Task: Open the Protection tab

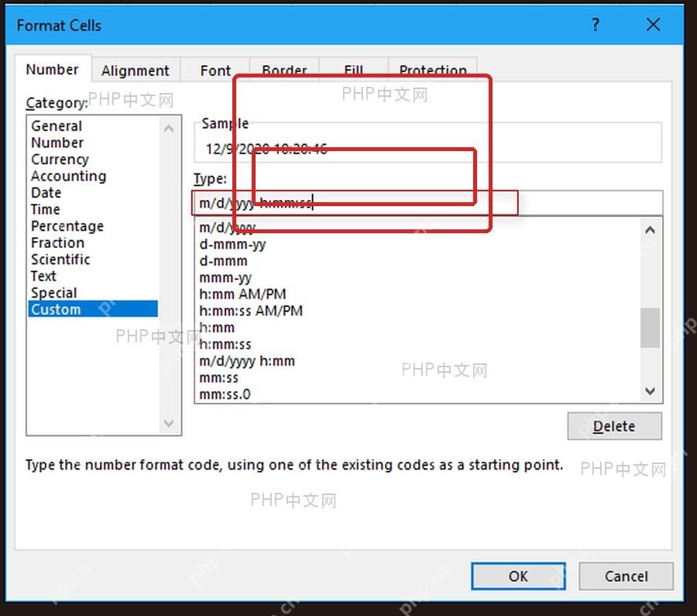Action: [x=433, y=71]
